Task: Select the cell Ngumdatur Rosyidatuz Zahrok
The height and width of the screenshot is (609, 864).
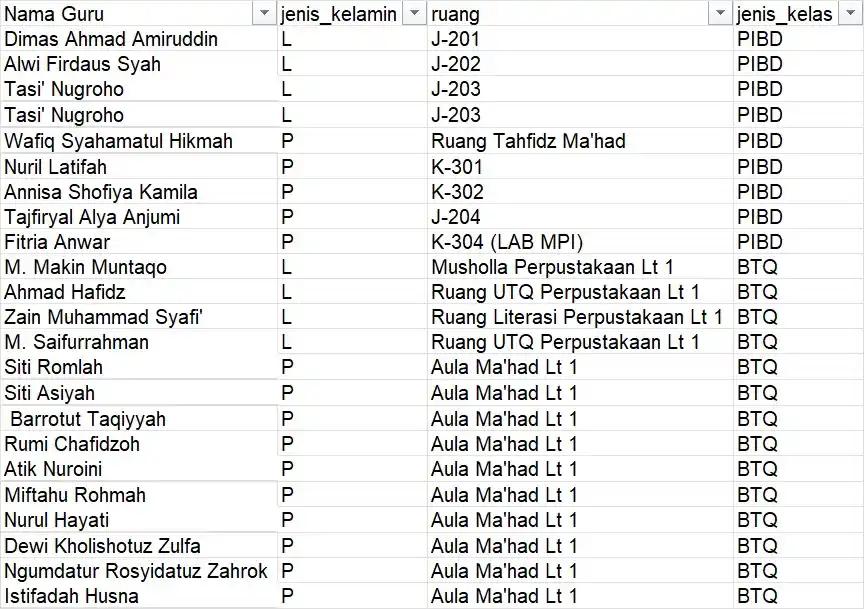Action: tap(139, 571)
